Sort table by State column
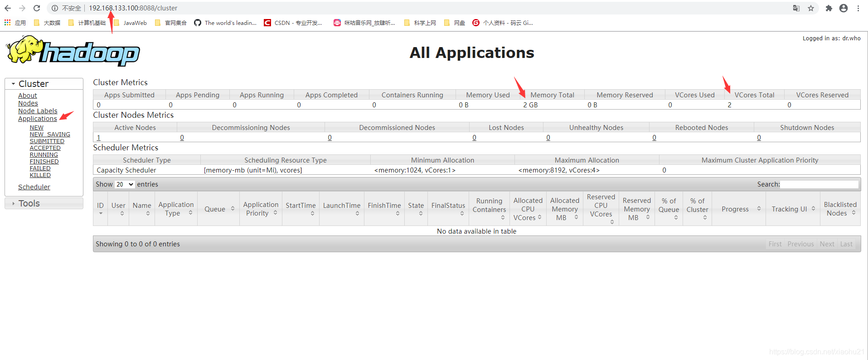The width and height of the screenshot is (868, 360). click(x=416, y=209)
